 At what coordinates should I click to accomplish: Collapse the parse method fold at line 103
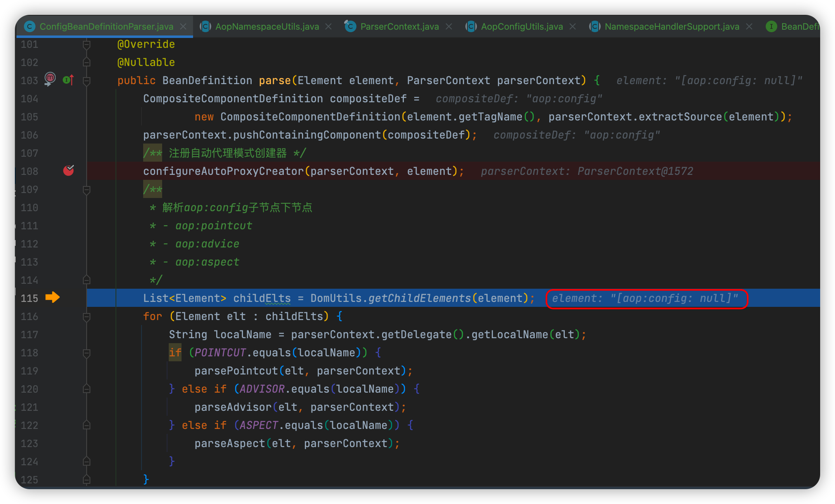(87, 81)
